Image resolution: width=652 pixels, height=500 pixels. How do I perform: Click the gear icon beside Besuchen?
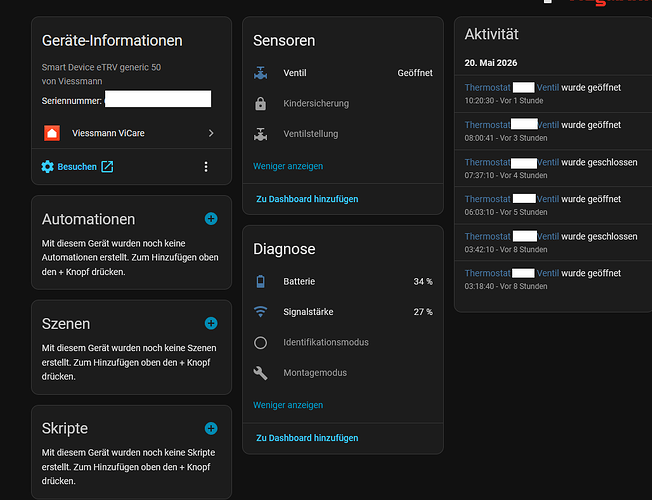[47, 167]
